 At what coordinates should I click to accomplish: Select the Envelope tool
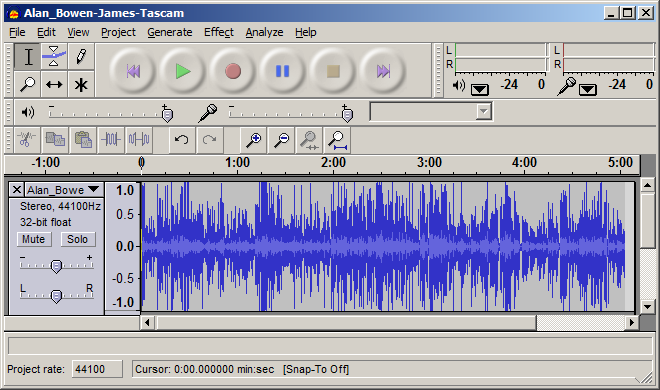(x=54, y=56)
